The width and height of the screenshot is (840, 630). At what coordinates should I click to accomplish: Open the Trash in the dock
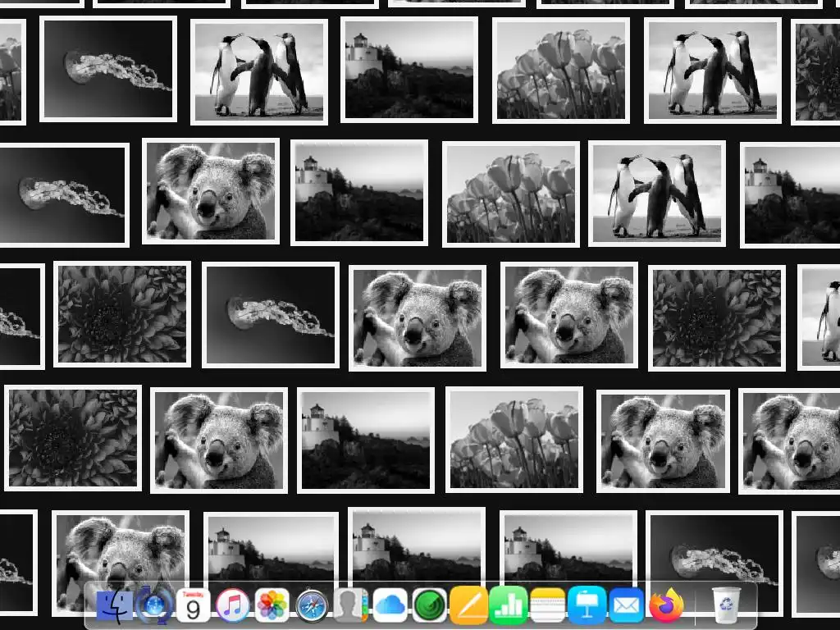[727, 606]
